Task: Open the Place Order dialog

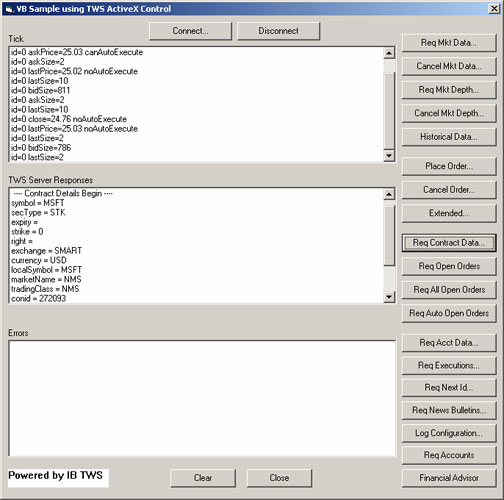Action: (x=449, y=166)
